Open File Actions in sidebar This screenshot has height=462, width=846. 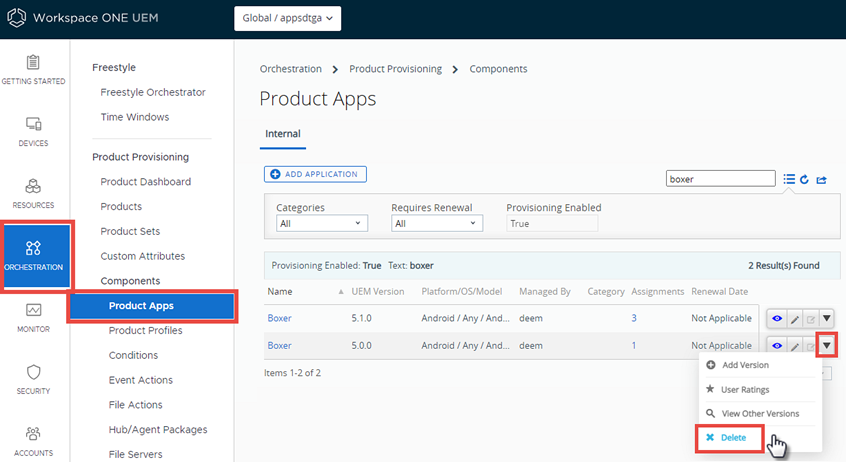[x=135, y=405]
